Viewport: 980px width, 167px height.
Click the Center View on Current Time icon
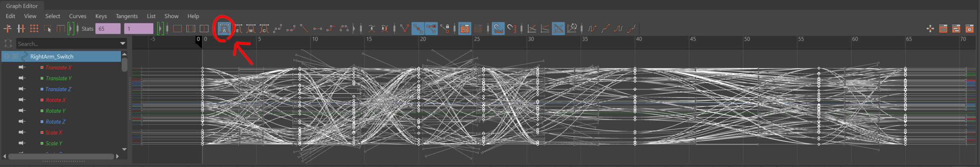pyautogui.click(x=204, y=28)
